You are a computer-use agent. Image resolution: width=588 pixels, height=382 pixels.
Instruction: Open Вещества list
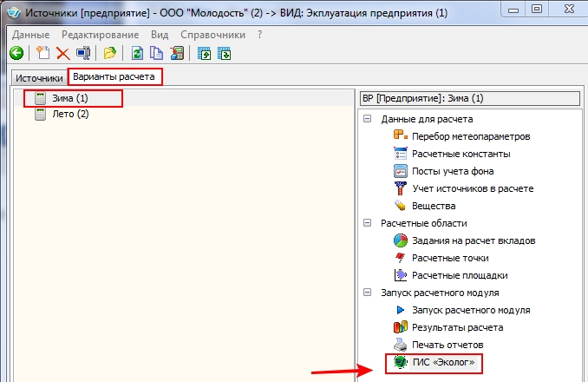click(434, 206)
